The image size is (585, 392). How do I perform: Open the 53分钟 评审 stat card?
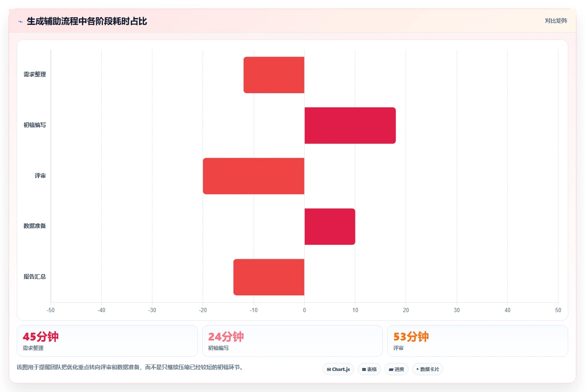click(x=478, y=341)
